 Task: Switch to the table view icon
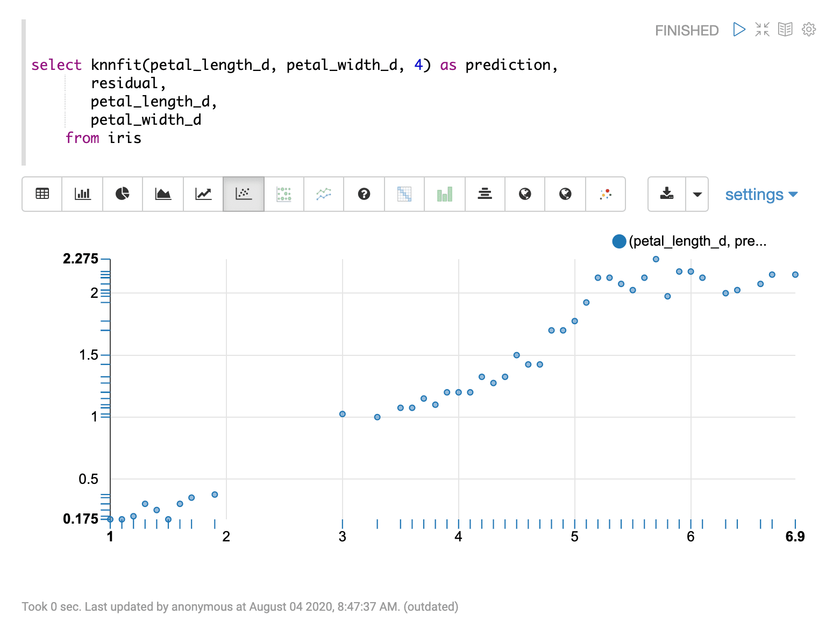pyautogui.click(x=42, y=194)
